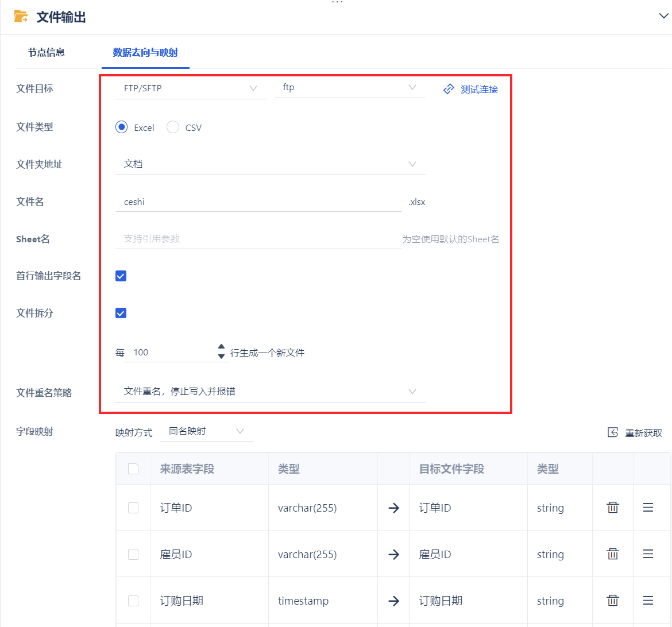Screen dimensions: 672x627
Task: Click the arrow in 订购日期 row
Action: coord(393,601)
